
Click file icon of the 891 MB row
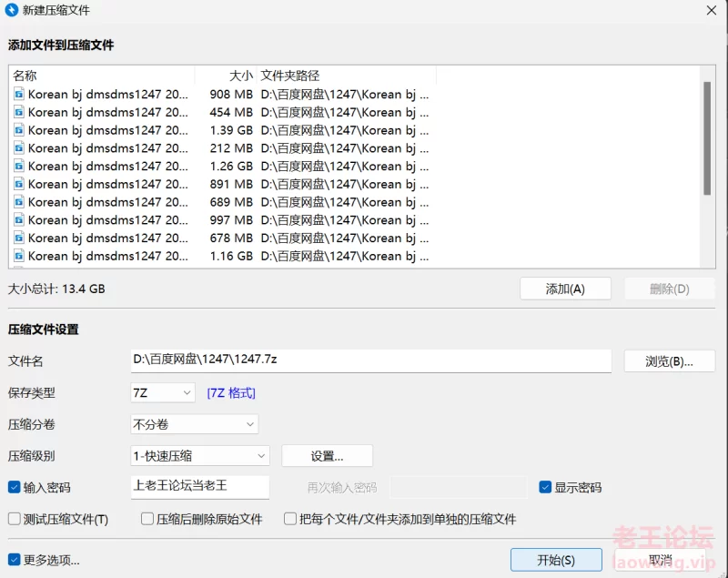pos(18,184)
